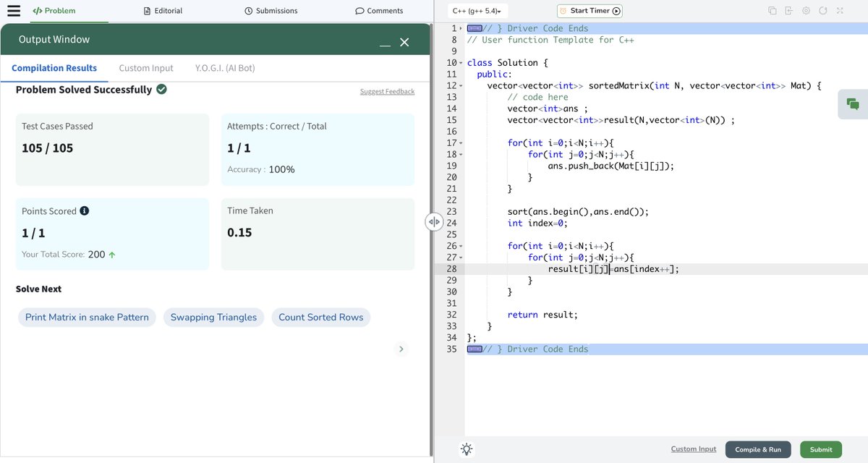Collapse class Solution fold at line 10
Screen dimensions: 868x463
point(461,63)
